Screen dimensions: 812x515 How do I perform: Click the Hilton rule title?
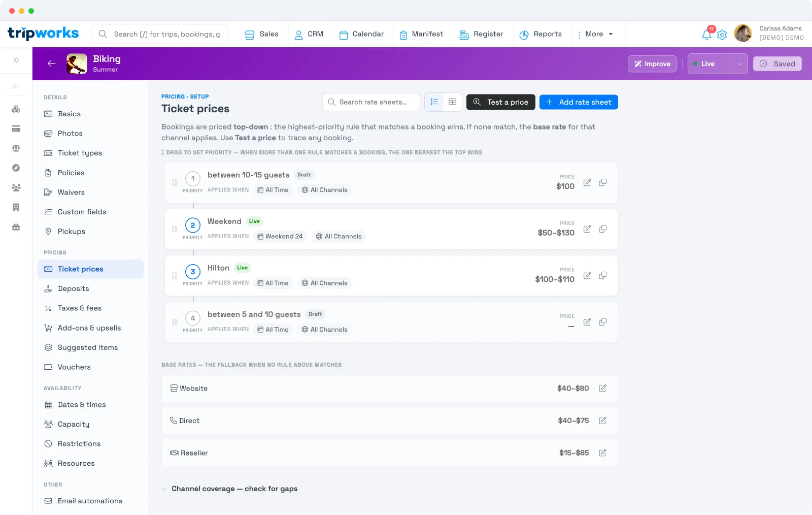pyautogui.click(x=218, y=268)
